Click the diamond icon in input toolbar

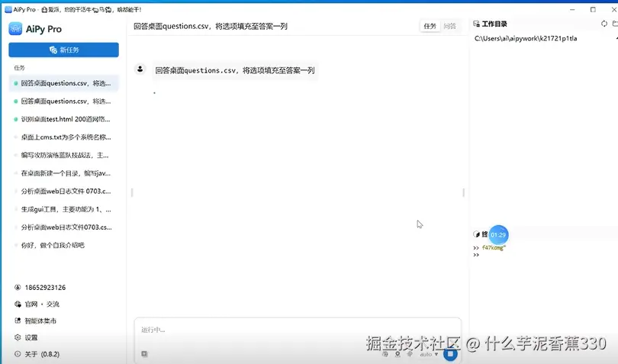(x=410, y=354)
